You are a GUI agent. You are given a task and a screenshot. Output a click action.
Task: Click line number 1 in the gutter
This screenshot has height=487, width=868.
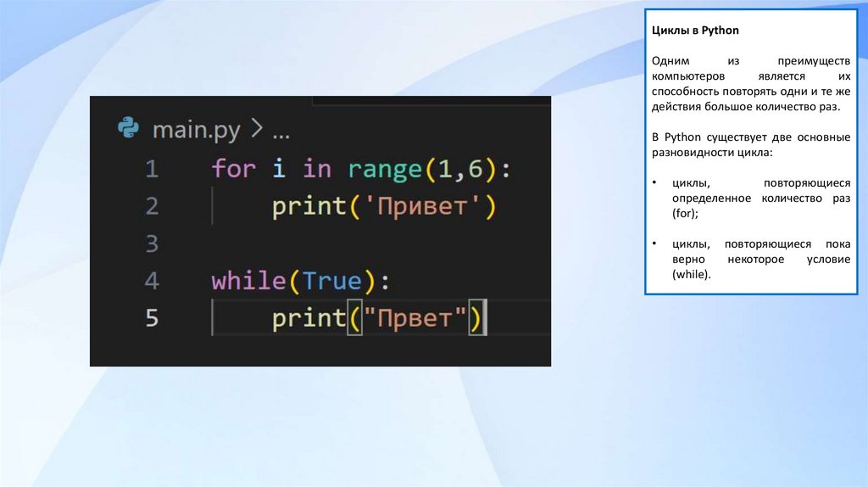(153, 169)
